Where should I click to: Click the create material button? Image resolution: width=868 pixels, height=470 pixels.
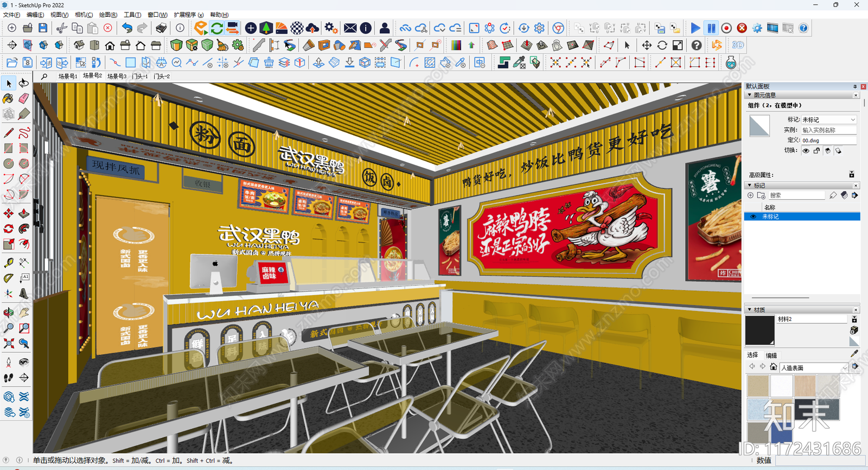[854, 330]
